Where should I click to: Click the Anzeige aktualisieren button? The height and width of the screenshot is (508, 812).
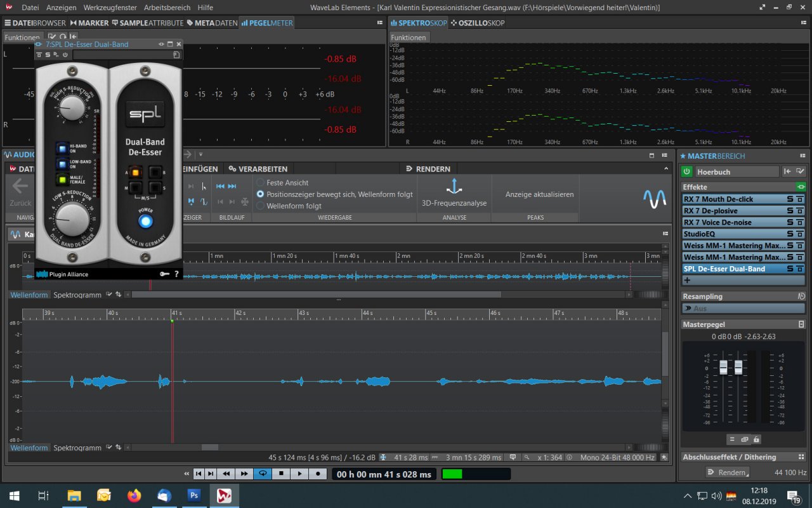point(539,194)
